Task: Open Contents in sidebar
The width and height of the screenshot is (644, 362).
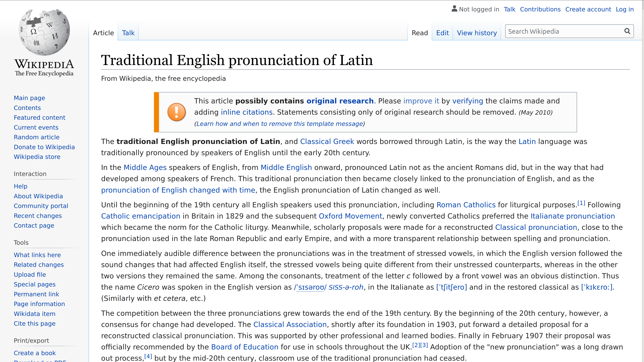Action: tap(27, 108)
